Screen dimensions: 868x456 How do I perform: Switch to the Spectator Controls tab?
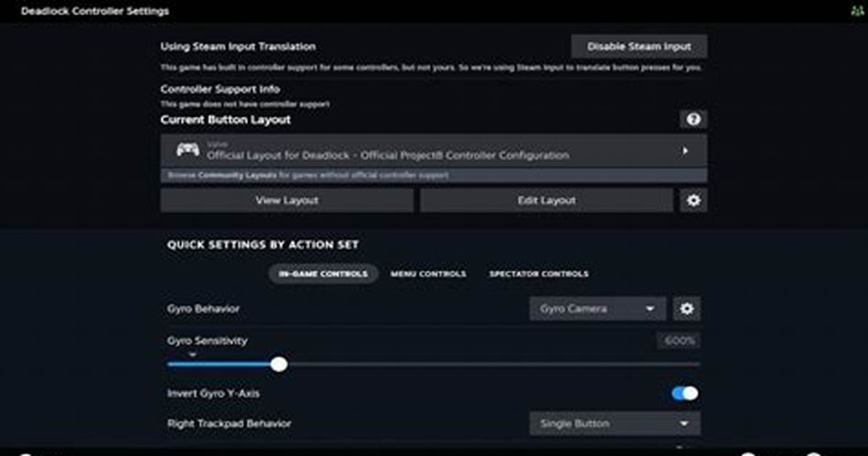[x=539, y=274]
